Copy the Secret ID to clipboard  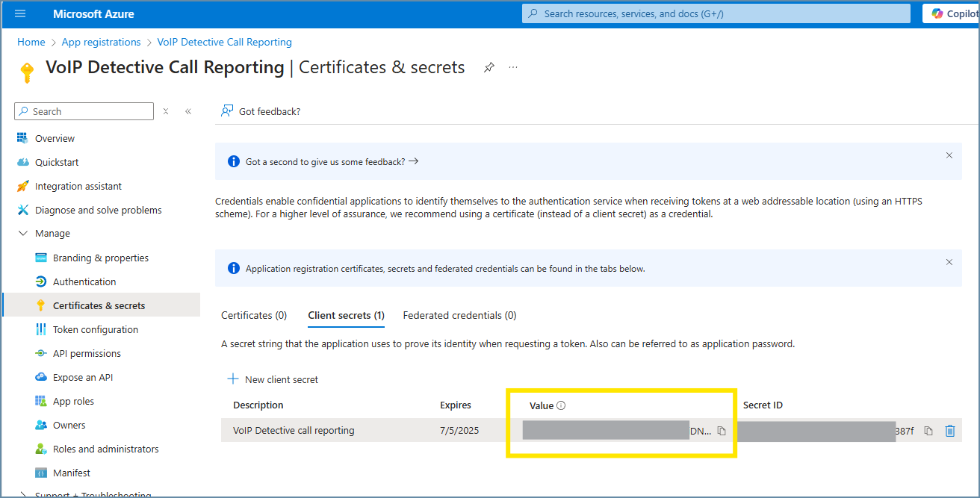pyautogui.click(x=928, y=431)
